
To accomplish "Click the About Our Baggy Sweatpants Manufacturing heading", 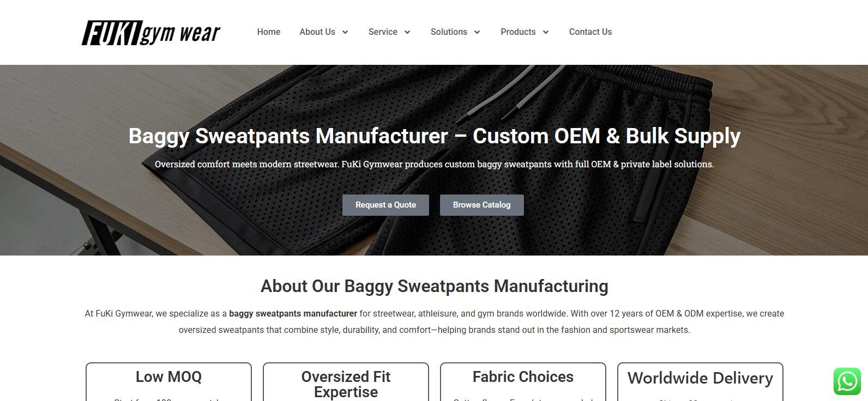I will [435, 286].
